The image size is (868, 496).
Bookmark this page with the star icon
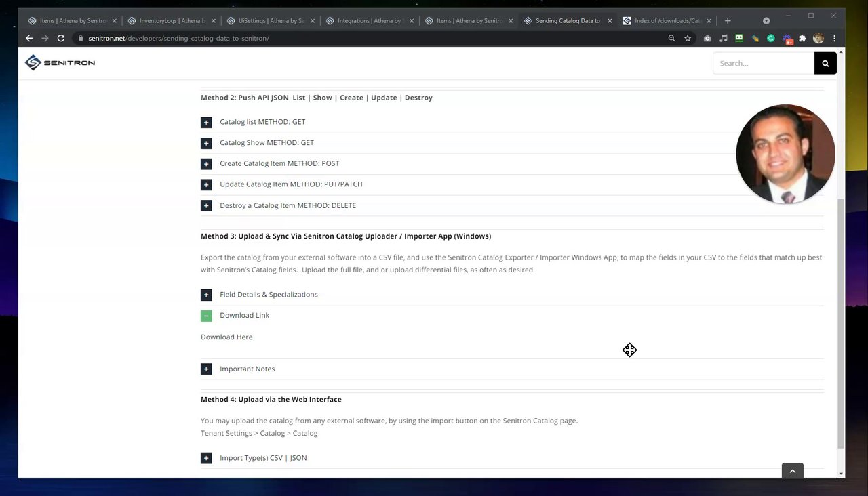click(x=688, y=39)
